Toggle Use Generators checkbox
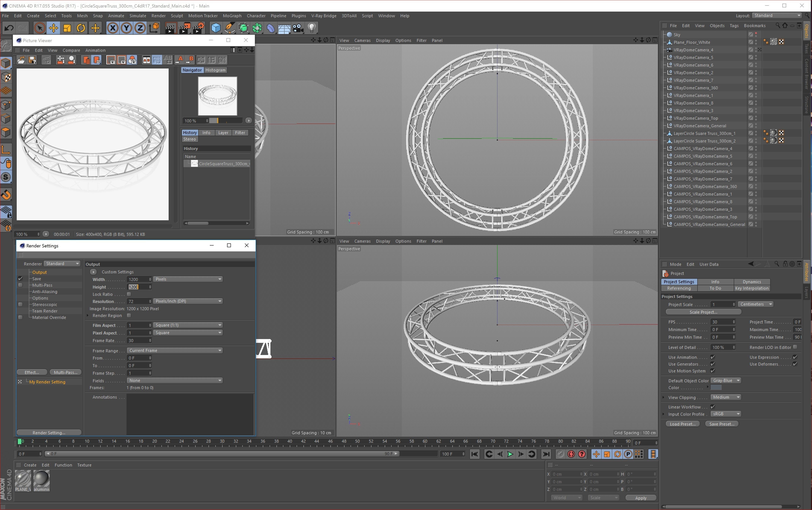Viewport: 812px width, 510px height. point(712,364)
